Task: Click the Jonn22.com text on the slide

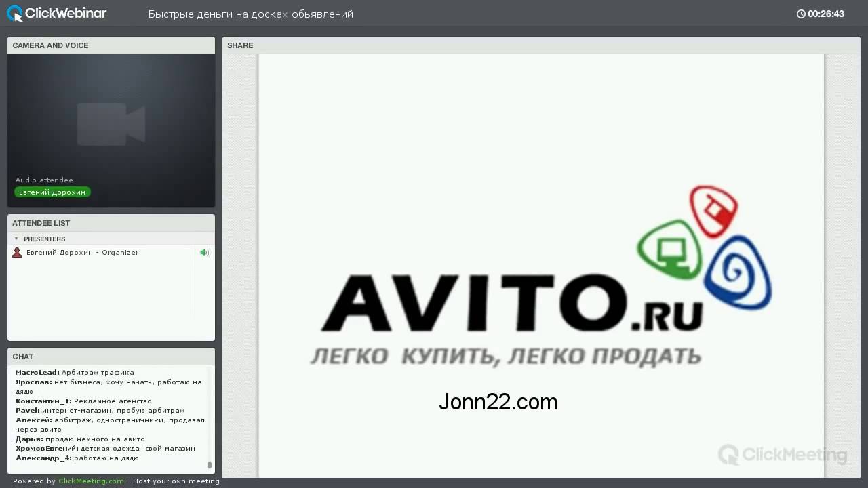Action: 498,402
